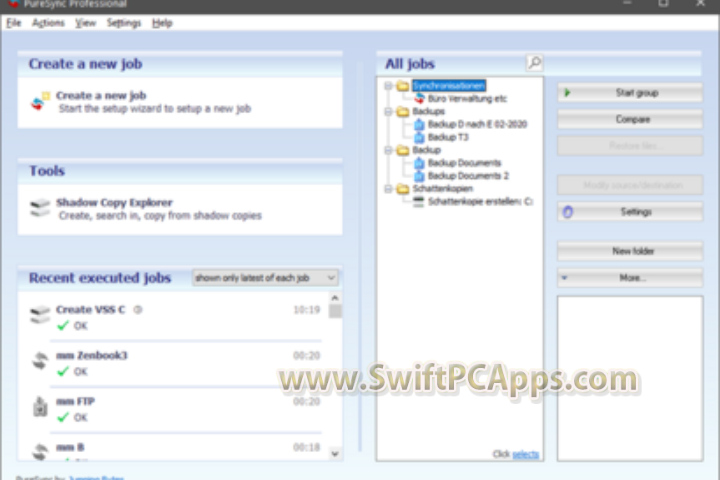The width and height of the screenshot is (720, 480).
Task: Click the search magnifier icon in All jobs
Action: coord(534,62)
